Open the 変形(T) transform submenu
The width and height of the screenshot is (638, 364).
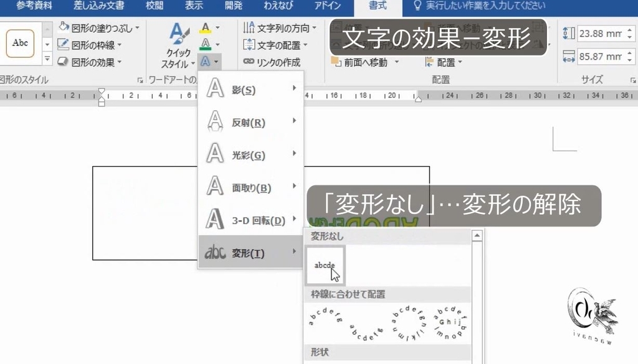pos(250,252)
